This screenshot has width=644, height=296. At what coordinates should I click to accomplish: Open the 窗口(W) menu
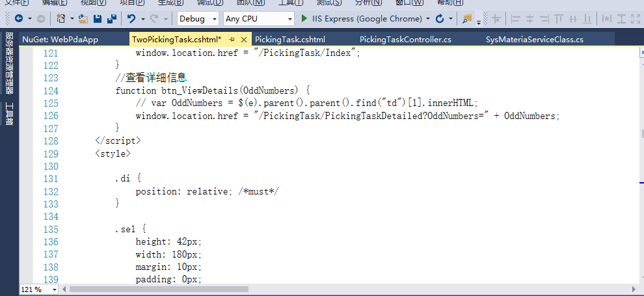[x=409, y=3]
